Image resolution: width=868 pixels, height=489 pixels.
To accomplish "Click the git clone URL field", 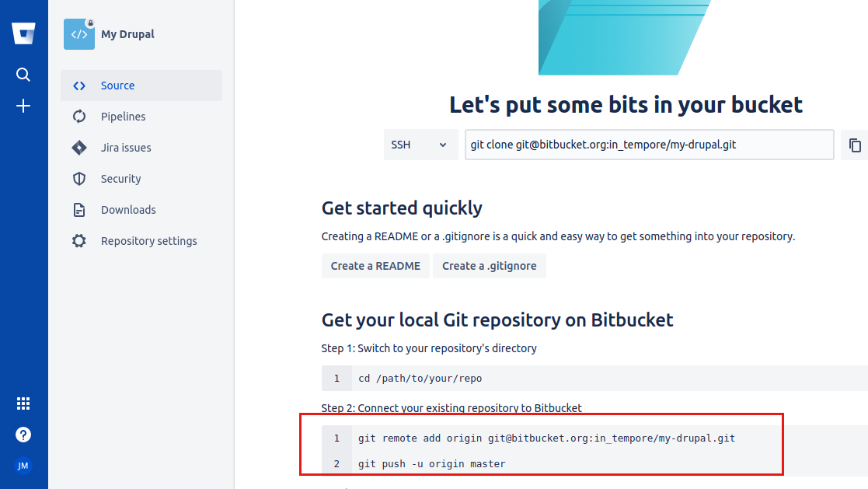I will pyautogui.click(x=650, y=145).
